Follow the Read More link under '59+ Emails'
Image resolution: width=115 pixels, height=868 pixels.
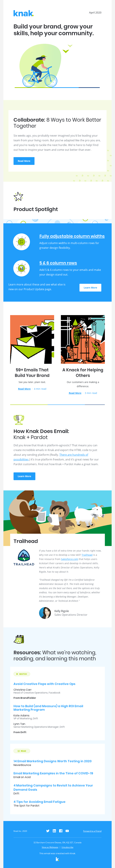point(24,389)
